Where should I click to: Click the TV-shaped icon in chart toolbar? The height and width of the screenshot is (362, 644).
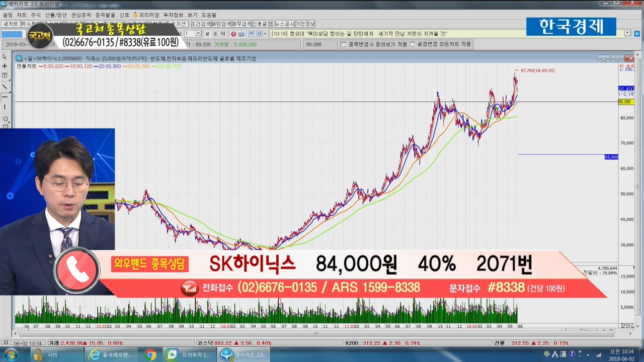pyautogui.click(x=242, y=34)
